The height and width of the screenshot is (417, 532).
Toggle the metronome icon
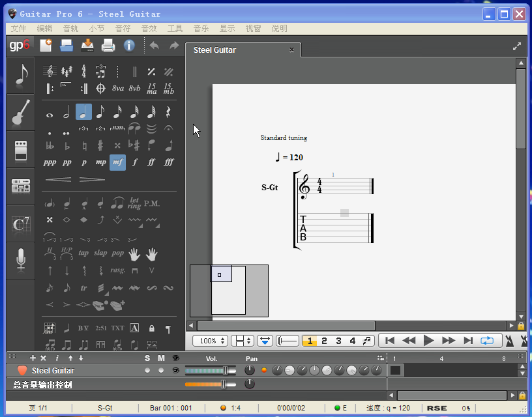510,341
